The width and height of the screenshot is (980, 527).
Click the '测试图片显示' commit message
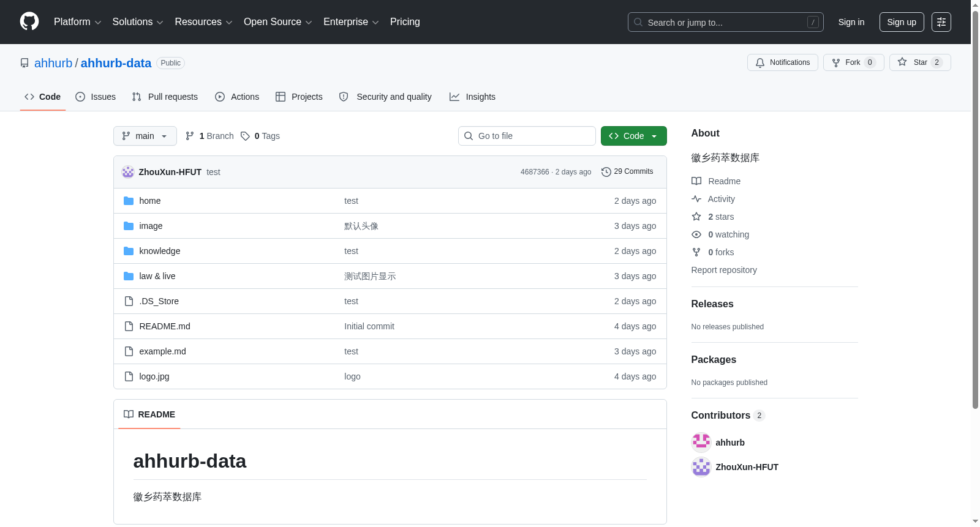point(370,276)
